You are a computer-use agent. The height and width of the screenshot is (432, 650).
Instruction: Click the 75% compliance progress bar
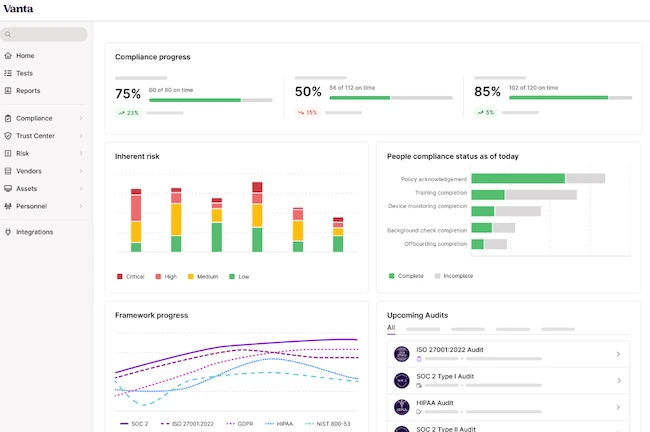(211, 100)
